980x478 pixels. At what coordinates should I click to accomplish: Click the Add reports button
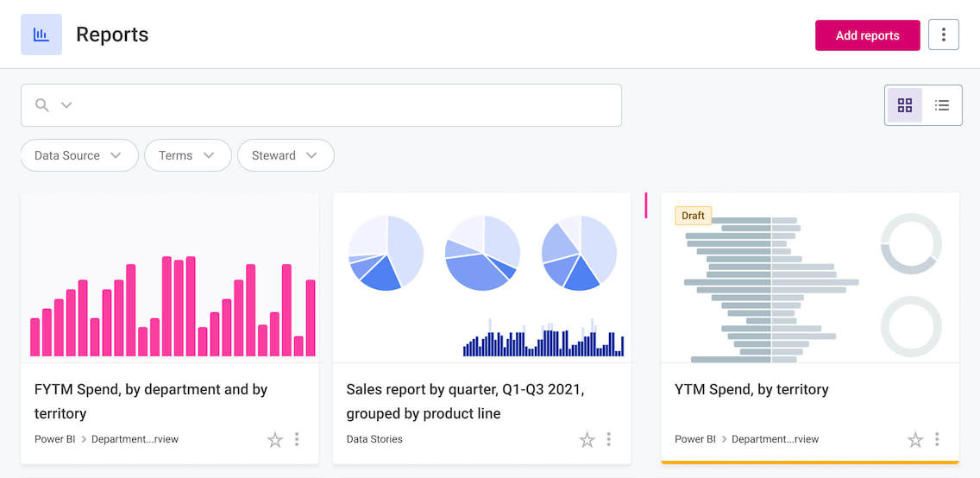point(867,35)
